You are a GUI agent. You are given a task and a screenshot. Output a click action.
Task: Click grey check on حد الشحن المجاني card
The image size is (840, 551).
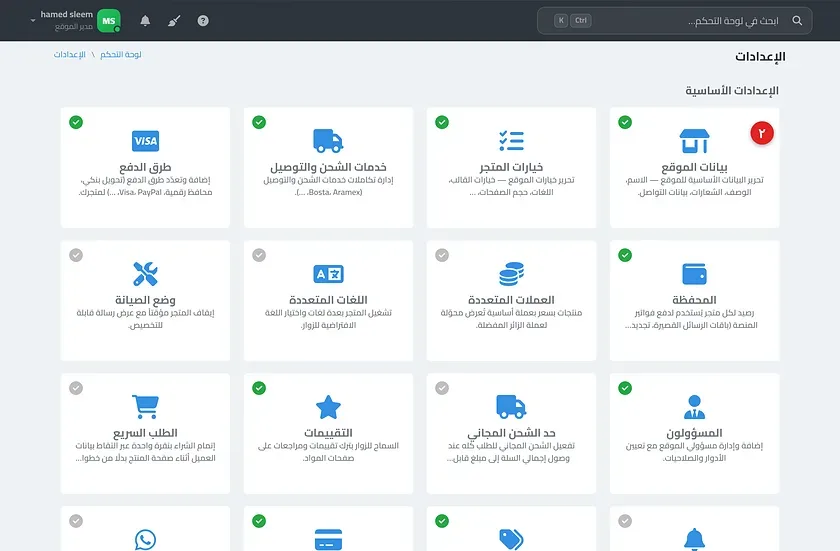(442, 388)
